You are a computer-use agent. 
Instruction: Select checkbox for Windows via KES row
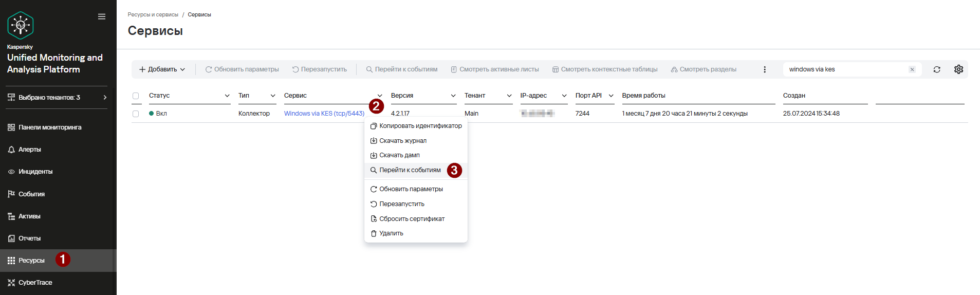pos(136,114)
